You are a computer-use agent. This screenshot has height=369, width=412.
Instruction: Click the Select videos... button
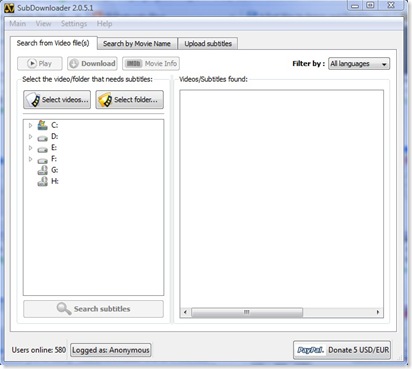[57, 100]
